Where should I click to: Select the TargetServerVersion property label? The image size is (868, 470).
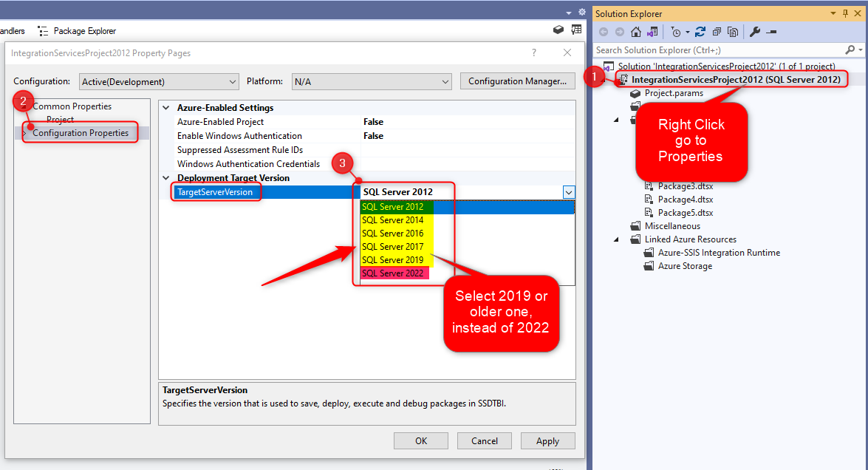(215, 192)
